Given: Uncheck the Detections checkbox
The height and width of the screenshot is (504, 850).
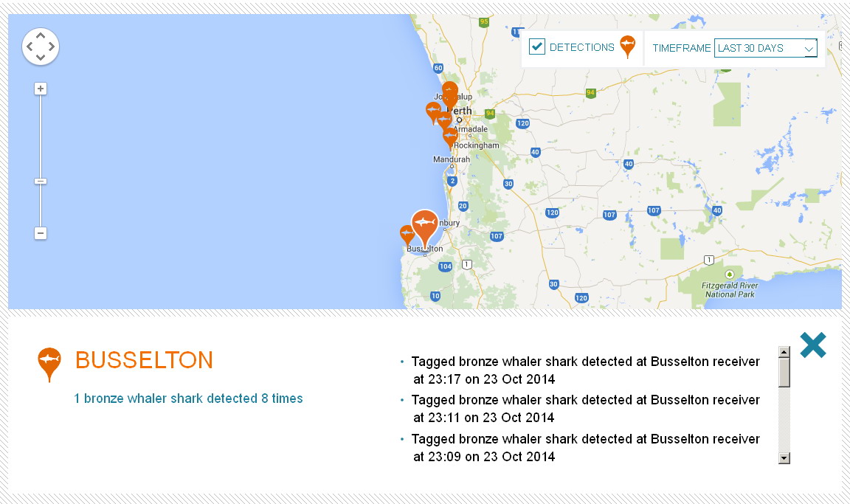Looking at the screenshot, I should pyautogui.click(x=536, y=46).
